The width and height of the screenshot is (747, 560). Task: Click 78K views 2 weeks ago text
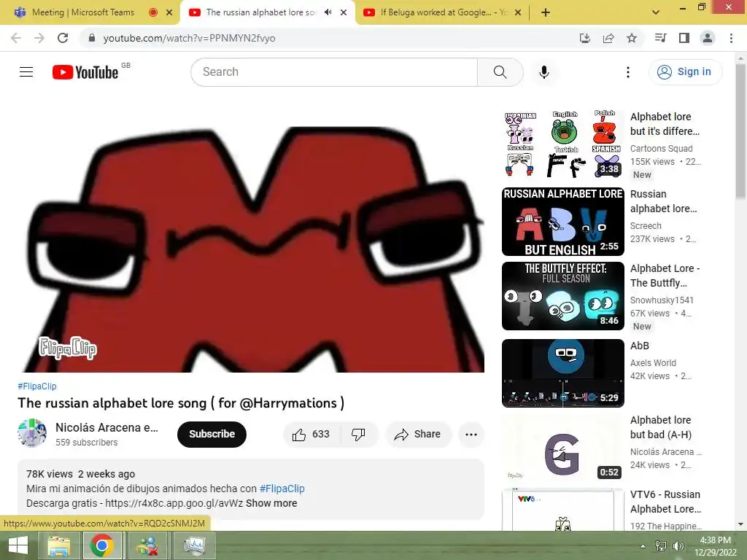80,474
